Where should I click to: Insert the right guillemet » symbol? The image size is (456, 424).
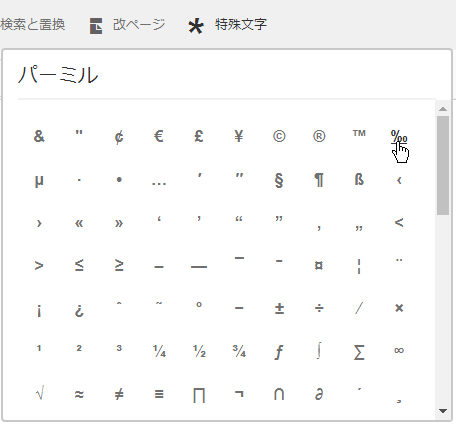119,223
